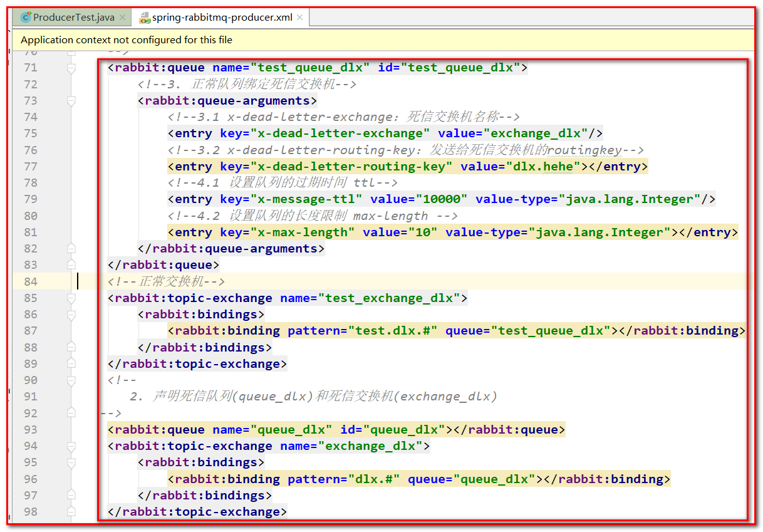The height and width of the screenshot is (532, 763).
Task: Select the spring-rabbitmq-producer.xml tab
Action: click(x=222, y=18)
